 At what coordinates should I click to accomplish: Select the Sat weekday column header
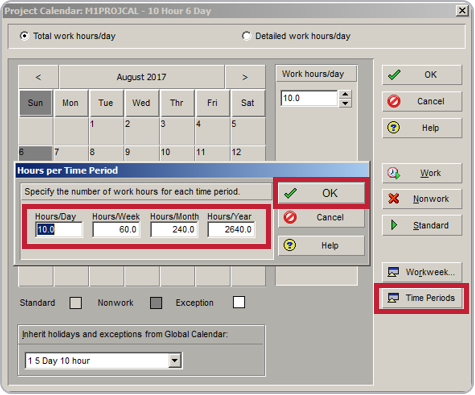247,103
